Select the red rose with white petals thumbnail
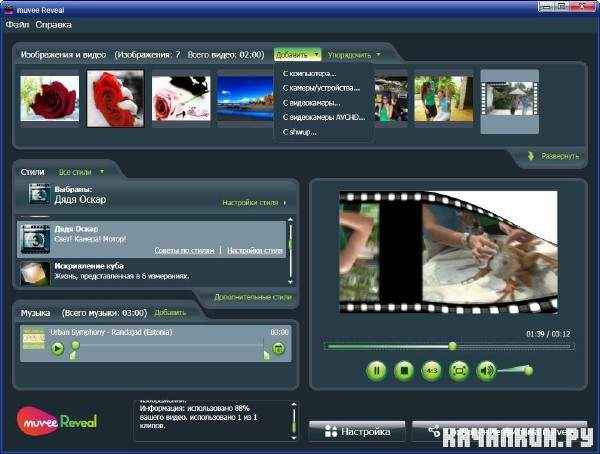 tap(115, 98)
